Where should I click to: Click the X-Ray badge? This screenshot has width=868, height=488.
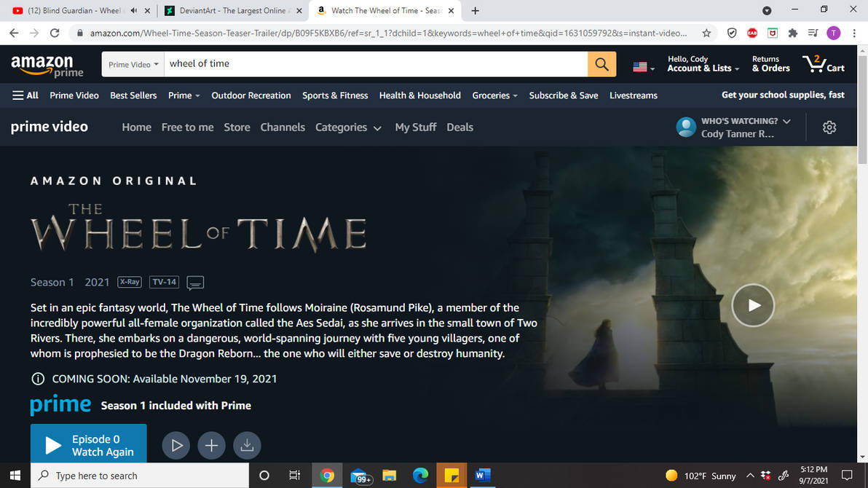point(130,282)
